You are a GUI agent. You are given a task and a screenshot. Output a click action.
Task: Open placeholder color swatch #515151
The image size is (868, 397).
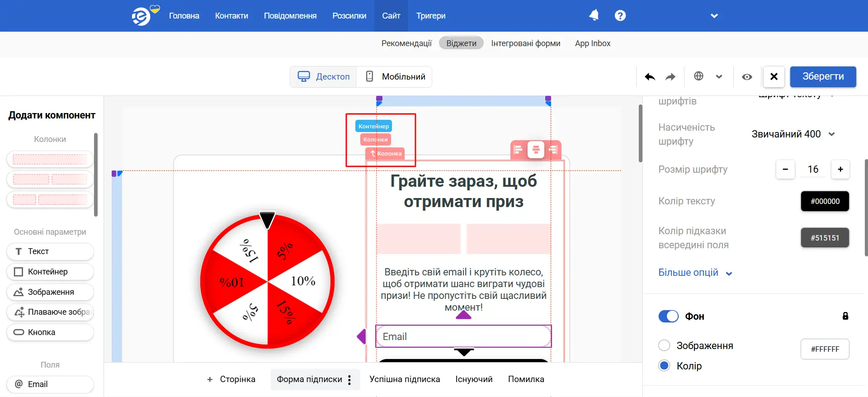coord(825,238)
